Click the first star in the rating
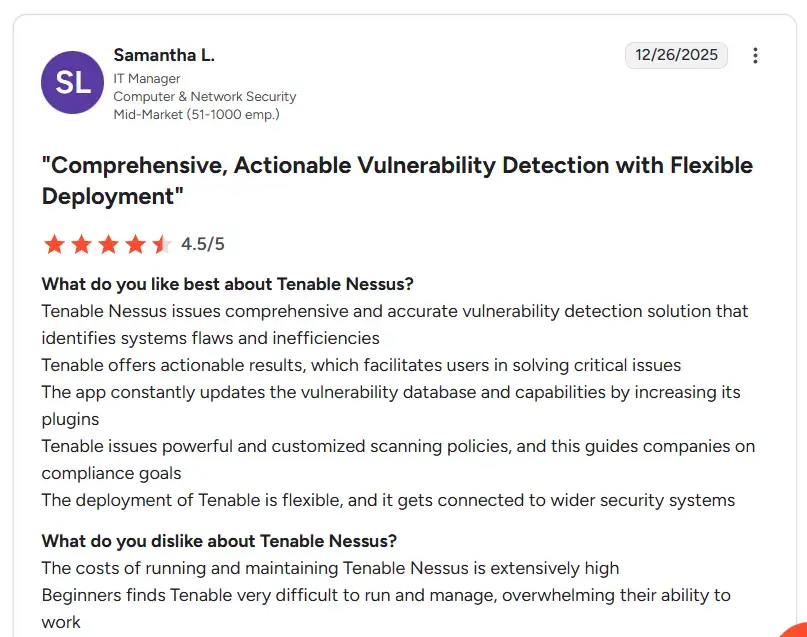The width and height of the screenshot is (807, 637). [x=55, y=243]
